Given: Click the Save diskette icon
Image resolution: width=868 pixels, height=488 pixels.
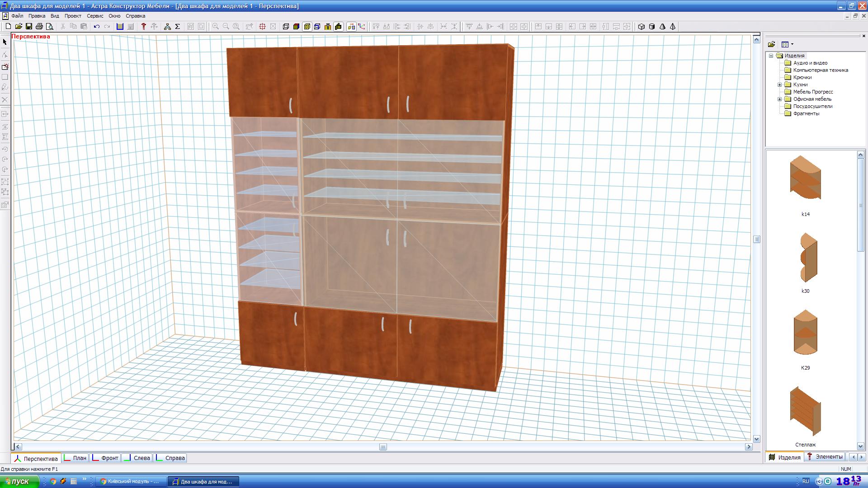Looking at the screenshot, I should (29, 27).
